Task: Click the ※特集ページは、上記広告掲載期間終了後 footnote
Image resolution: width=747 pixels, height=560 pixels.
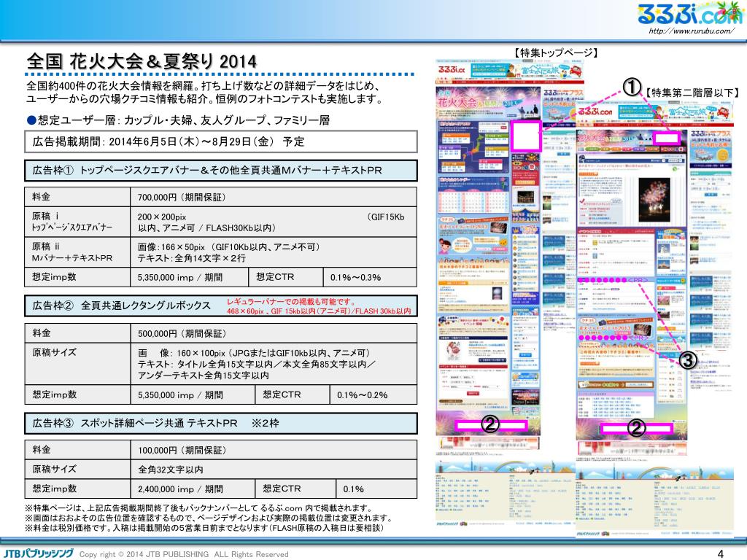Action: point(198,508)
